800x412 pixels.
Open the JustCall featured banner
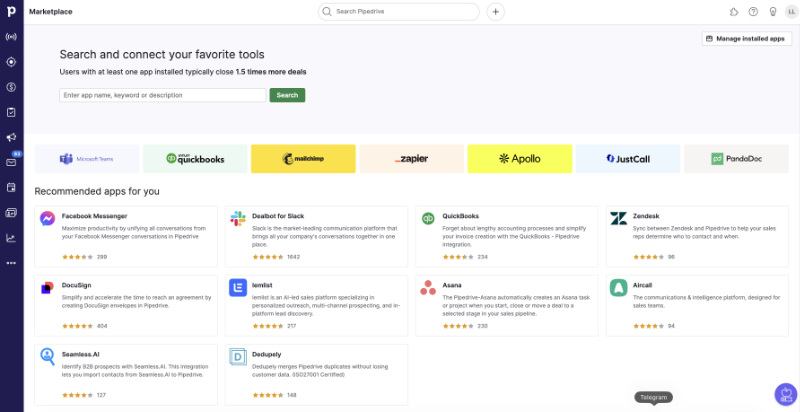coord(628,159)
